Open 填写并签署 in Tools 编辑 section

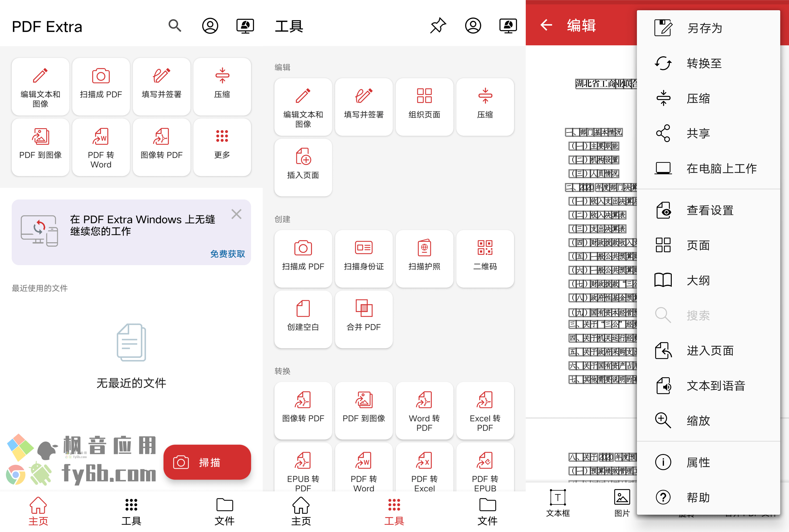[x=364, y=107]
